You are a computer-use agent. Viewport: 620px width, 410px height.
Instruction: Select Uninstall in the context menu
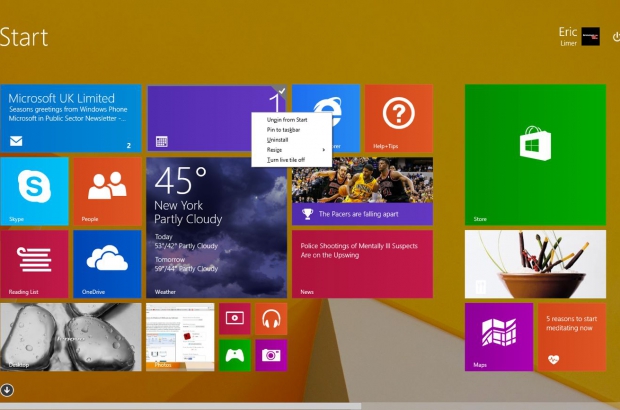coord(277,140)
